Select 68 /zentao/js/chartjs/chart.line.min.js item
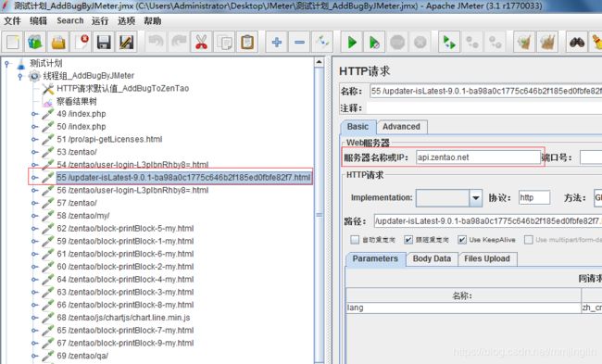Image resolution: width=602 pixels, height=364 pixels. (x=123, y=318)
